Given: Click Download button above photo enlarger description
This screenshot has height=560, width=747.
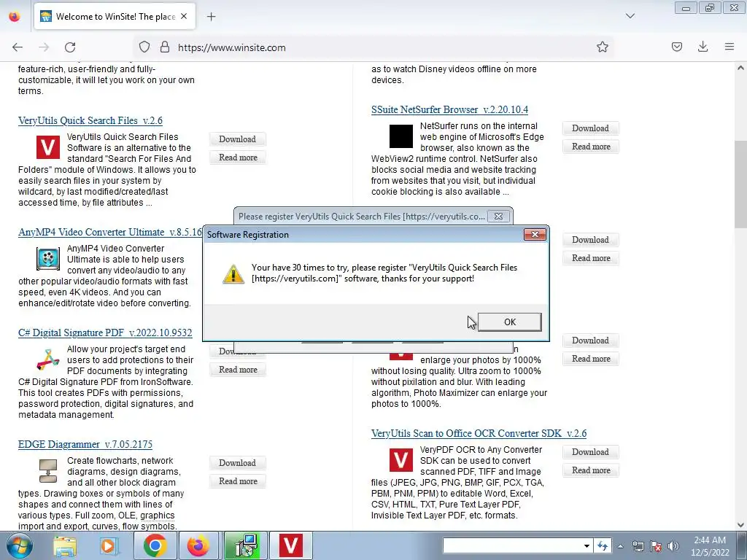Looking at the screenshot, I should [x=590, y=341].
